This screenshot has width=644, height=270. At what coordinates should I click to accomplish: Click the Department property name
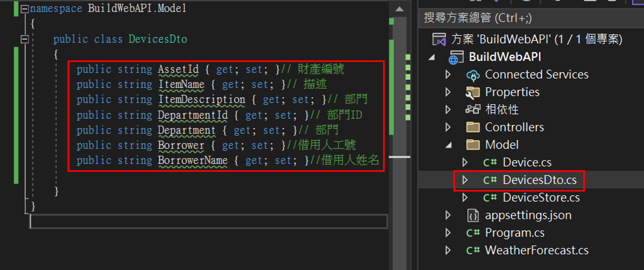pos(187,130)
